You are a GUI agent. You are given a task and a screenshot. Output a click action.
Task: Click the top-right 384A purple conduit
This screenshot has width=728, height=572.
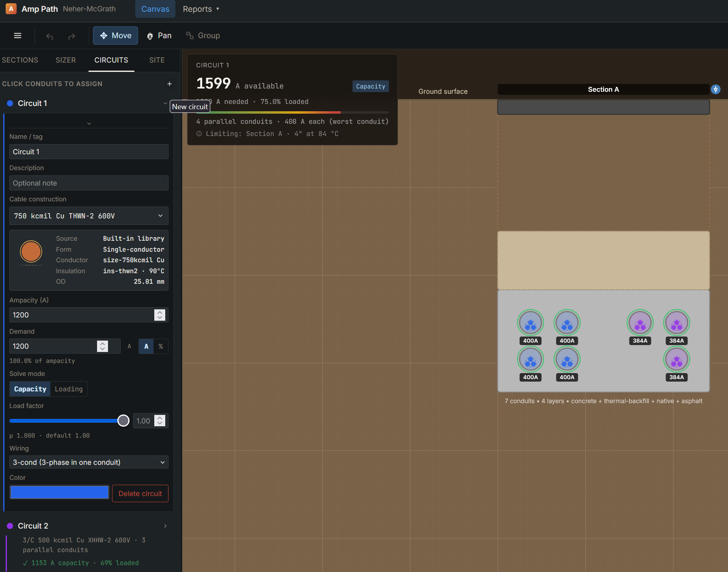pyautogui.click(x=676, y=323)
